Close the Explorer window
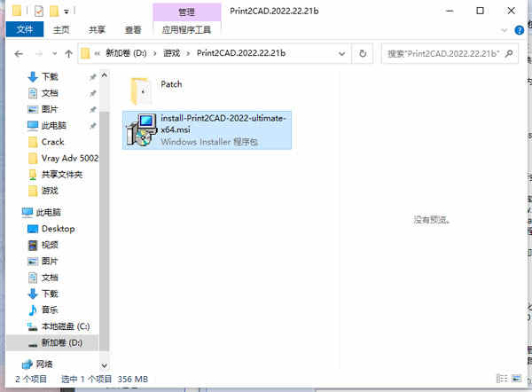This screenshot has width=532, height=392. click(511, 11)
